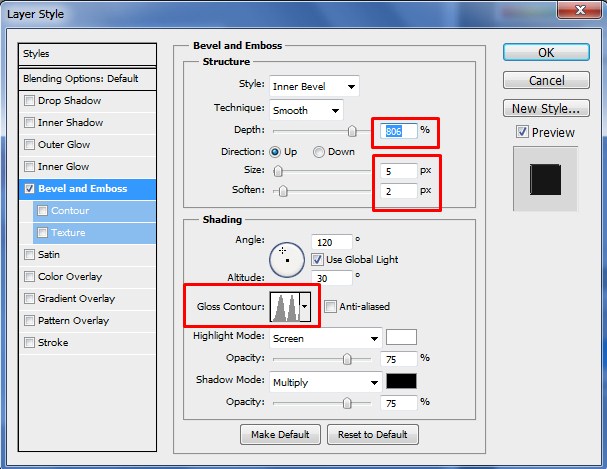Click the New Style... button

(546, 108)
